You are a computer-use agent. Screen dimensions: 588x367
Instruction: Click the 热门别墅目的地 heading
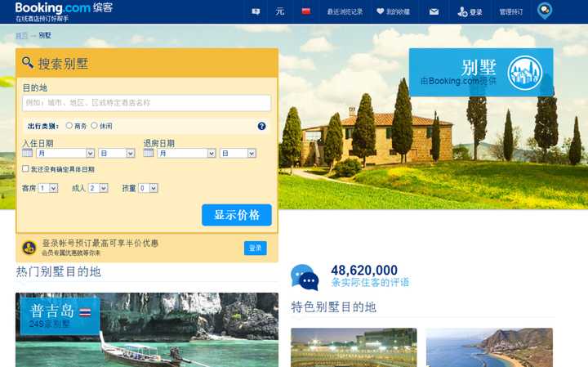[59, 271]
